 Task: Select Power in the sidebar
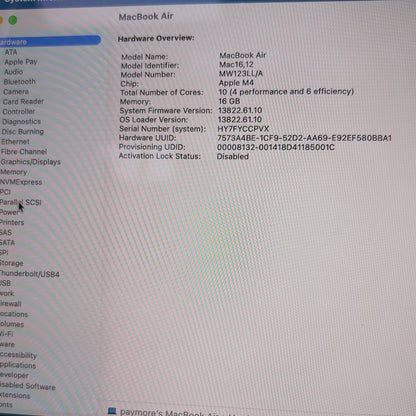click(10, 212)
